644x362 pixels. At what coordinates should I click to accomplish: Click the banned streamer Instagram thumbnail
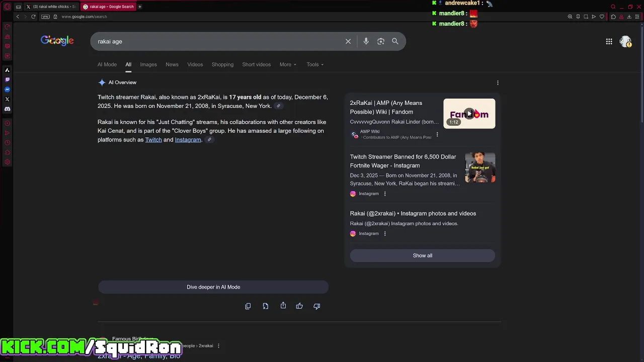pos(480,167)
